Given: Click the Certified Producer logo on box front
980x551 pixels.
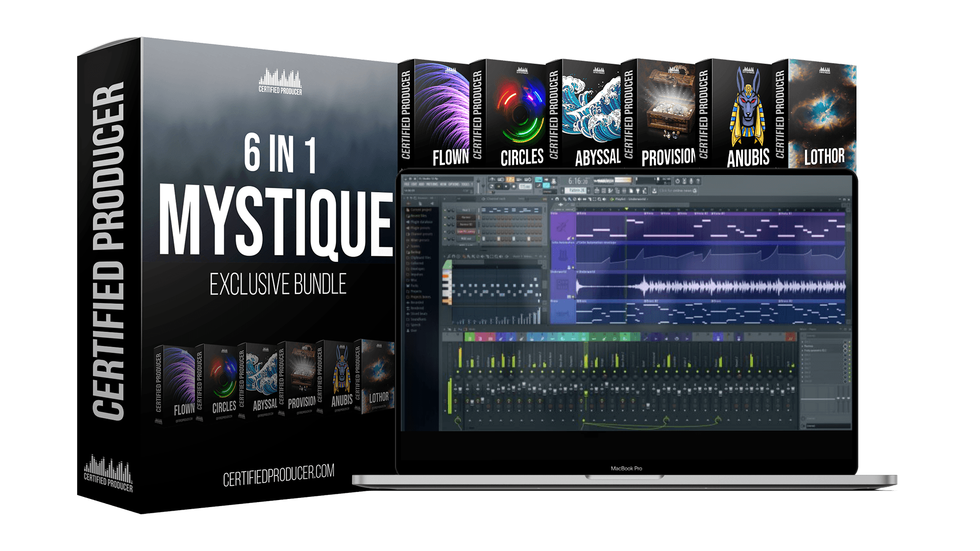Looking at the screenshot, I should (x=280, y=82).
